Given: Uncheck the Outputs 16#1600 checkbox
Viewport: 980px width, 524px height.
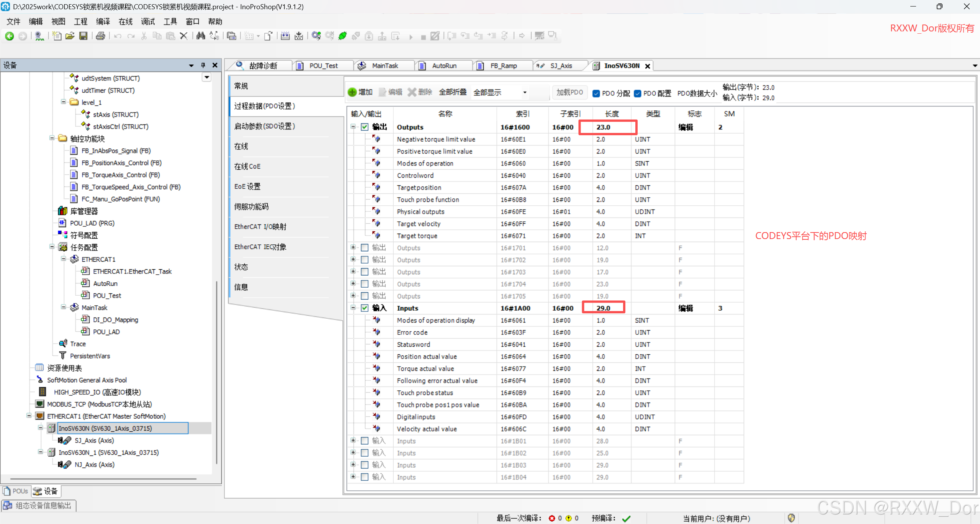Looking at the screenshot, I should coord(365,127).
